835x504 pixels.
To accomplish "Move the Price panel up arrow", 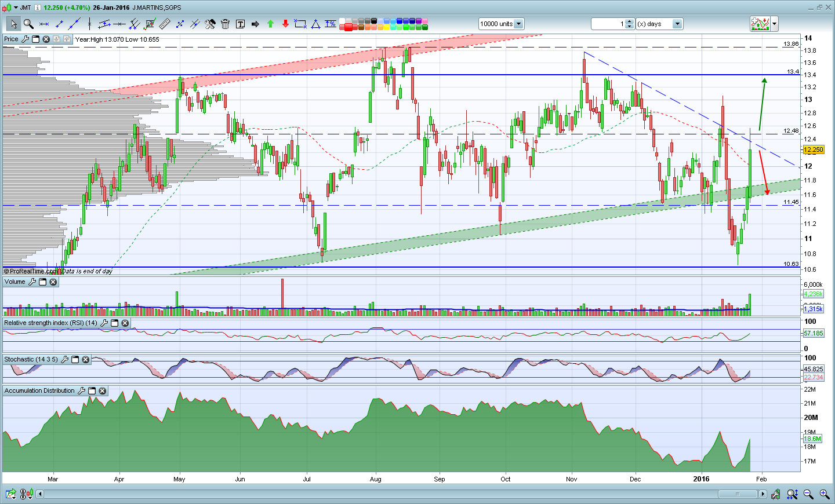I will click(67, 39).
